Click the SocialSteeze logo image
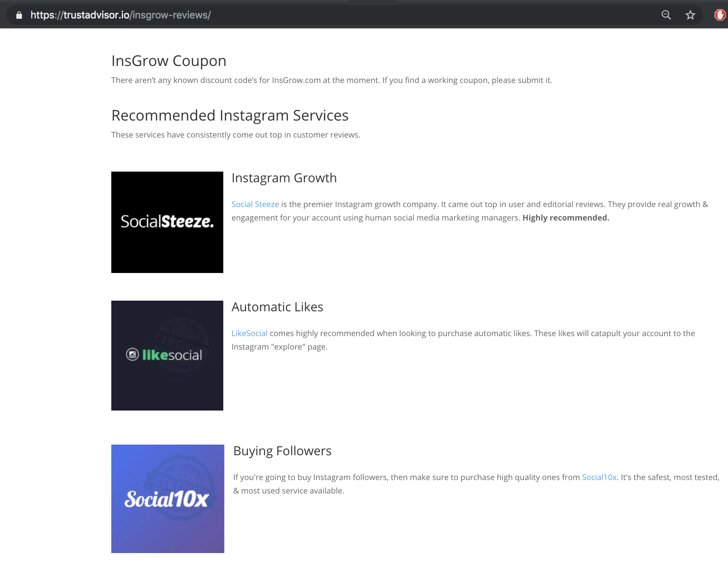 point(167,222)
